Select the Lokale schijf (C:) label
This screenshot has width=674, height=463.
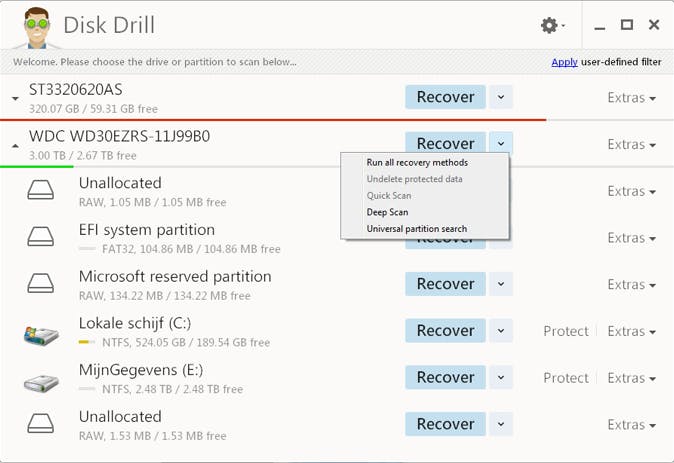[x=135, y=324]
